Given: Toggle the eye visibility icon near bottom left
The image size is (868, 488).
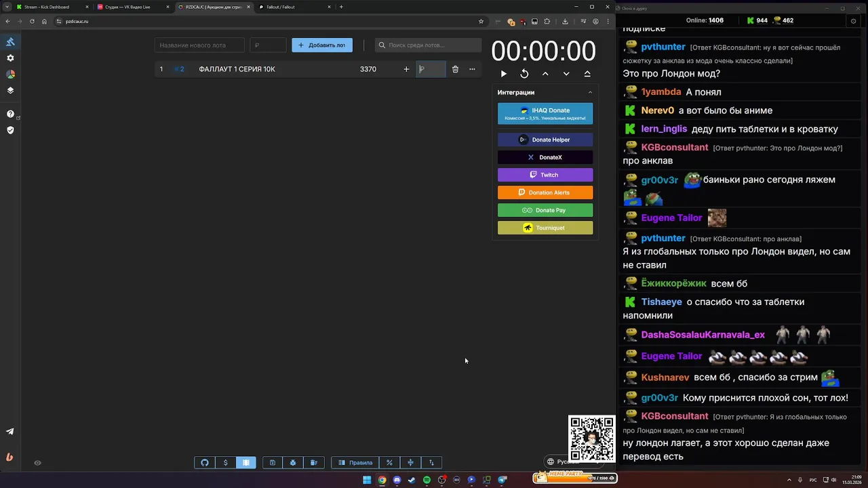Looking at the screenshot, I should pos(37,463).
